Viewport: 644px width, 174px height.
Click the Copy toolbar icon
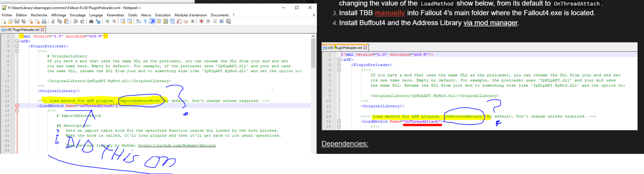60,21
